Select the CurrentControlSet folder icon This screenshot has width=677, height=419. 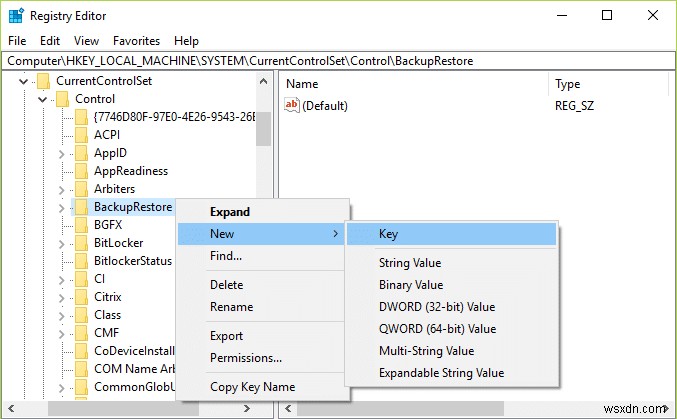(x=44, y=81)
